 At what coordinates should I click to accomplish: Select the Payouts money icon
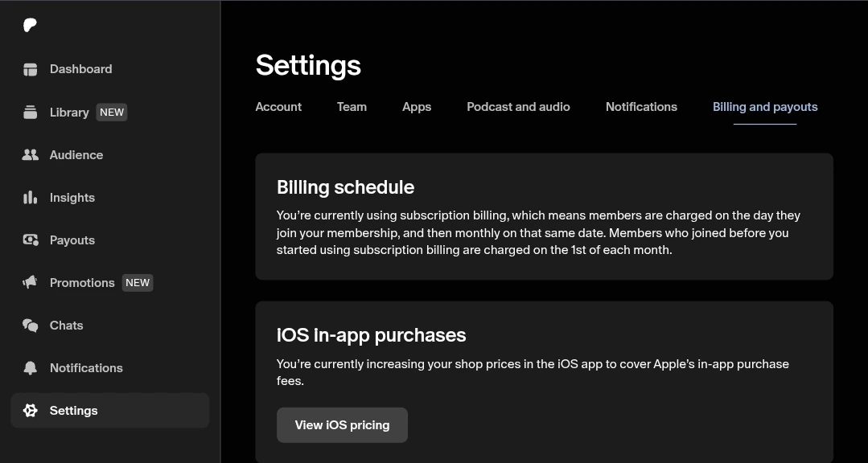tap(30, 240)
